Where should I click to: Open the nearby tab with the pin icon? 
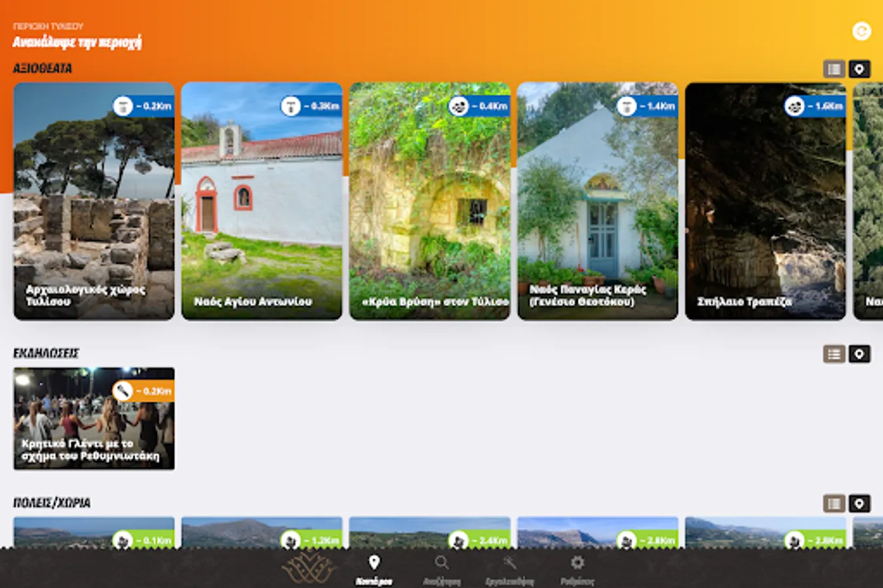point(374,570)
